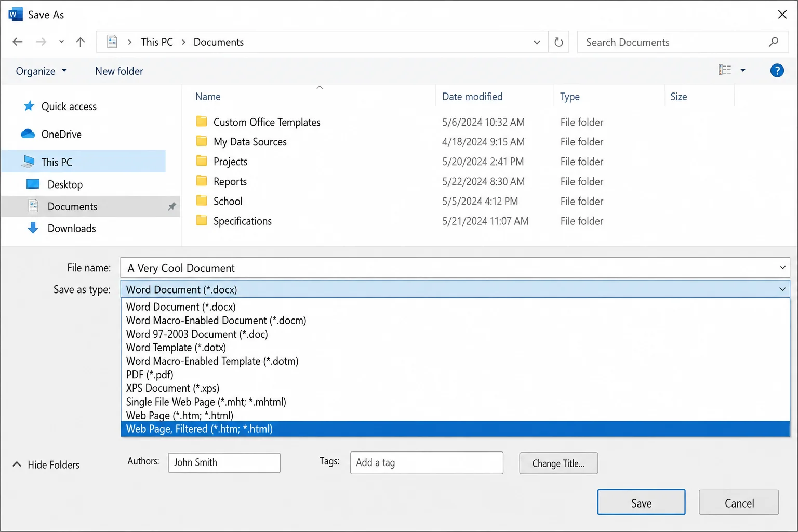The image size is (798, 532).
Task: Click the Quick access star icon
Action: pyautogui.click(x=29, y=106)
